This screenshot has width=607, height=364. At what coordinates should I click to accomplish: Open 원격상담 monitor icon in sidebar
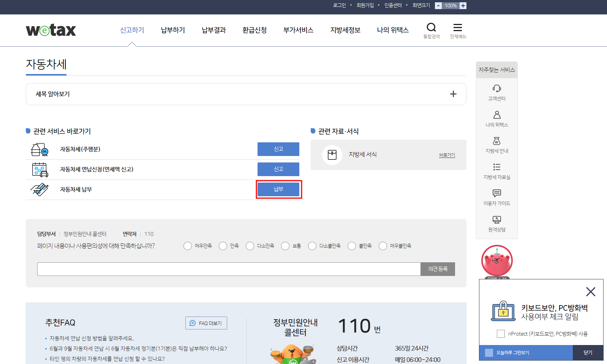point(496,219)
